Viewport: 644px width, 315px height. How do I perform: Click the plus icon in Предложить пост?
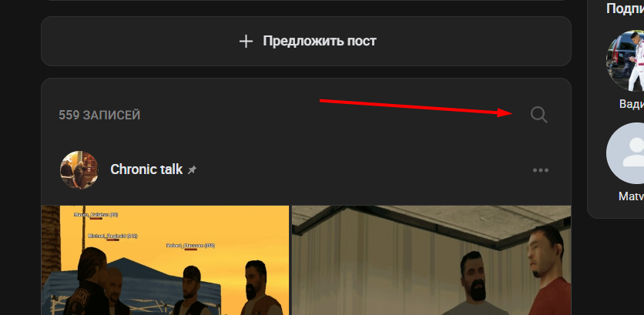click(x=246, y=41)
